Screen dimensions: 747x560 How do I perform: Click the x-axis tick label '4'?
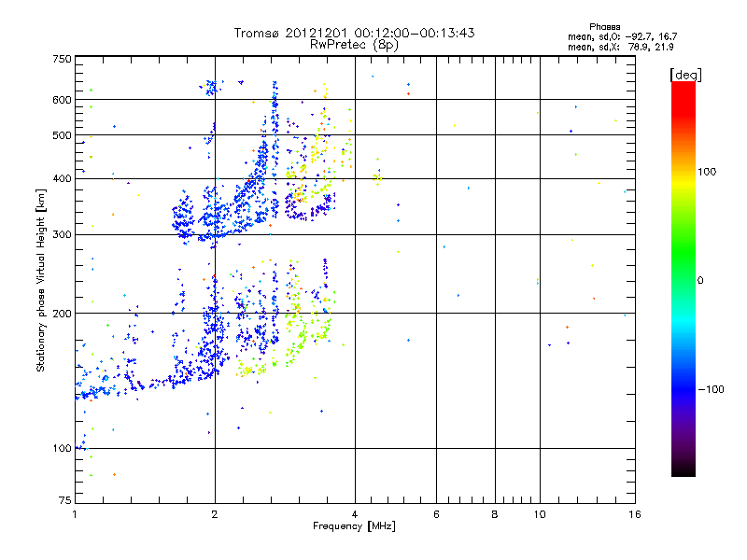[355, 514]
